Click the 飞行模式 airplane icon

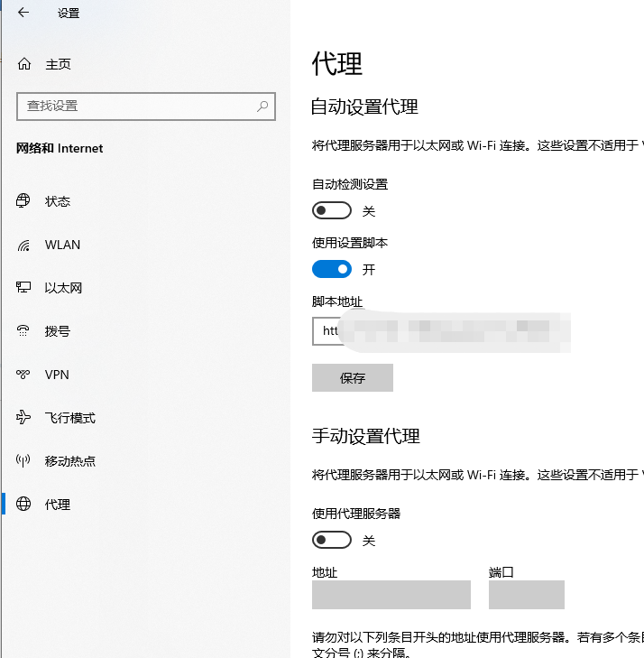24,418
